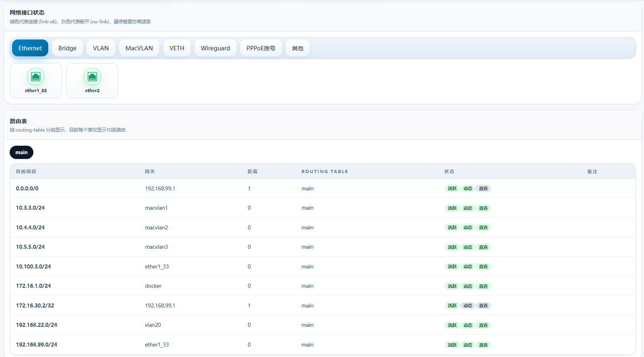Click the docker gateway in 172.16.1.0/24 row
The image size is (644, 357).
(x=153, y=286)
